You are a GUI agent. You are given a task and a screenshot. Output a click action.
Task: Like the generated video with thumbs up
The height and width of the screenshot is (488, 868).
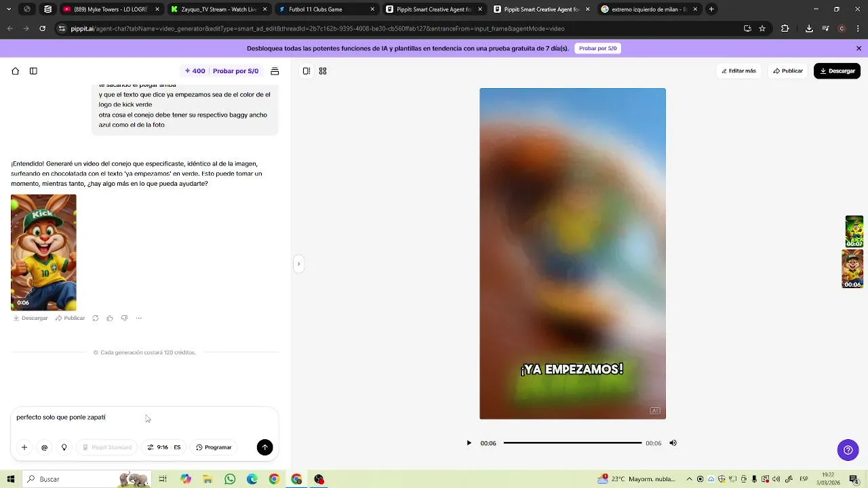point(110,318)
